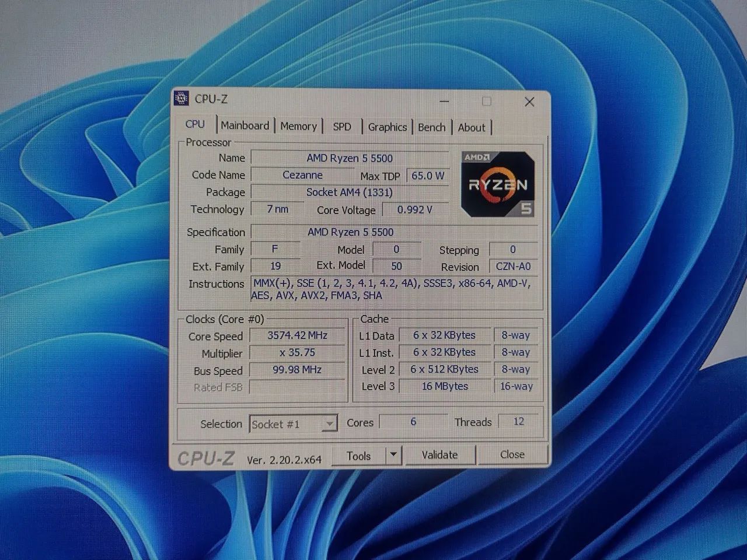747x560 pixels.
Task: Click the Model value field
Action: point(396,249)
